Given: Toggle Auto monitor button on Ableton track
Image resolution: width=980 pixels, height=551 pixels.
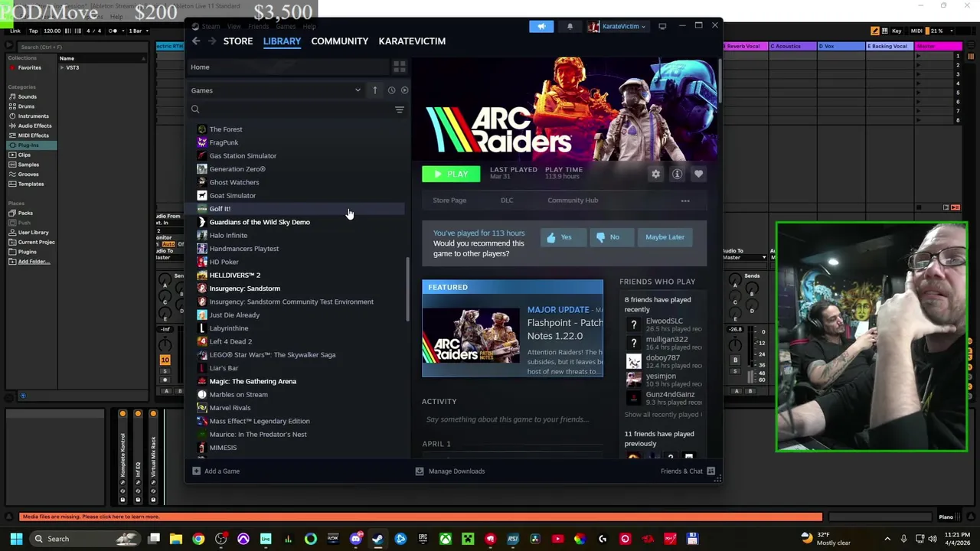Looking at the screenshot, I should tap(168, 244).
